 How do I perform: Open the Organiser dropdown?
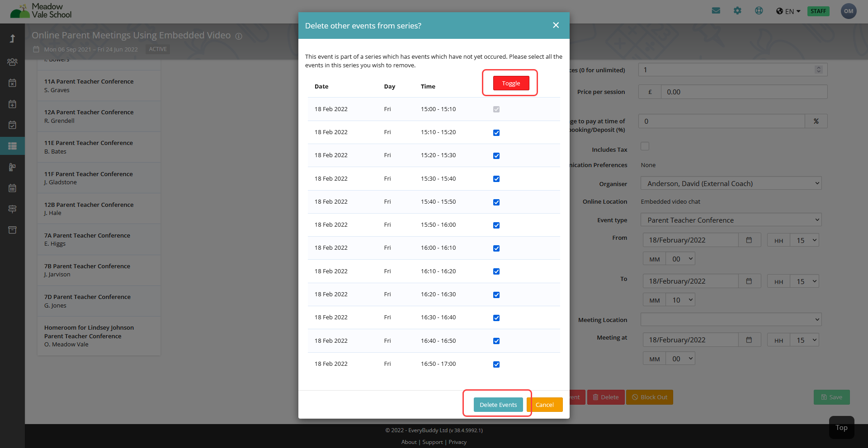(x=731, y=183)
